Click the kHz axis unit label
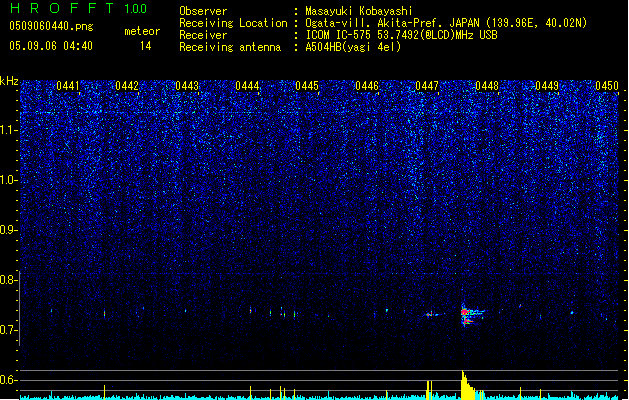This screenshot has width=629, height=400. 9,81
